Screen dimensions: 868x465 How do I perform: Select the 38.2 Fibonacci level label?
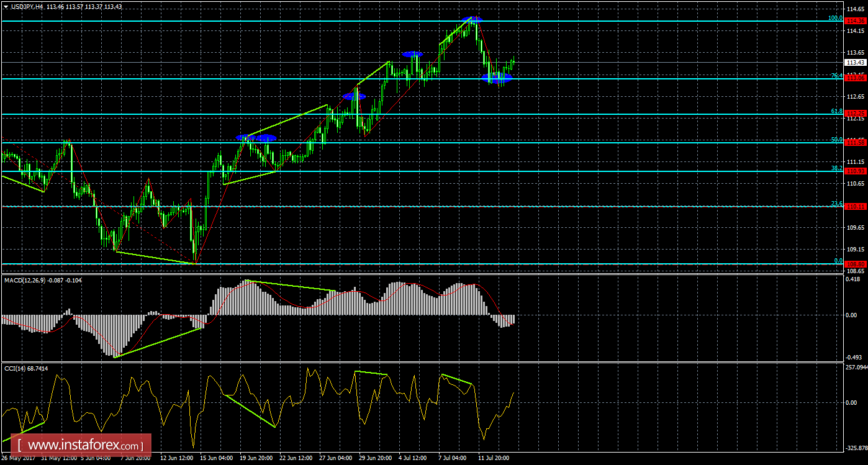tap(837, 168)
